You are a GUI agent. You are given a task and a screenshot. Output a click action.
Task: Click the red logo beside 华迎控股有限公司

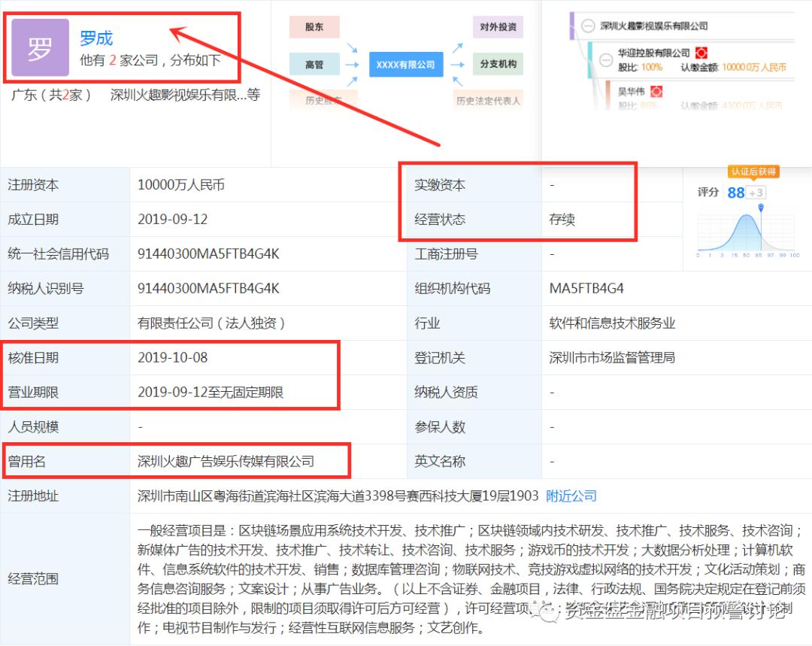[701, 53]
